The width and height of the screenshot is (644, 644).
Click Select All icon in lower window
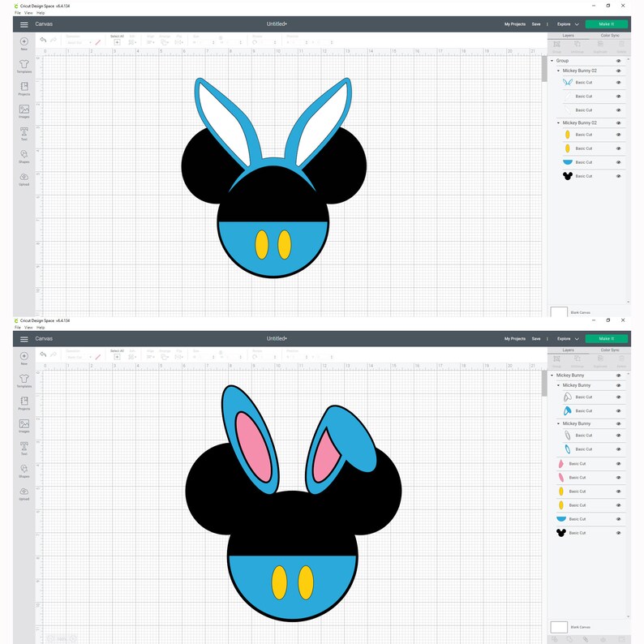point(117,355)
